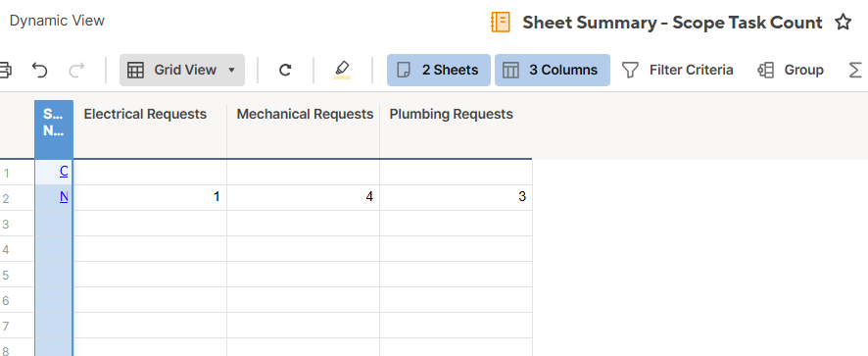
Task: Click the Dynamic View label
Action: click(57, 21)
